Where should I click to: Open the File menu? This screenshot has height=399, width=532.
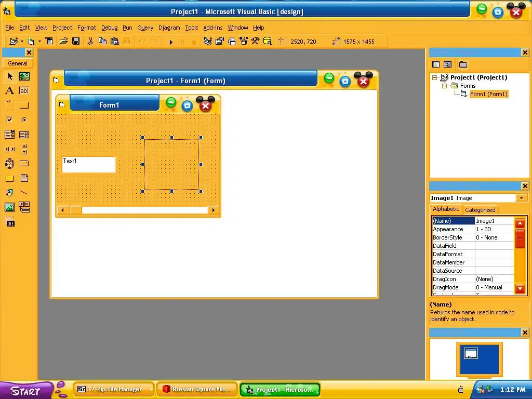9,28
